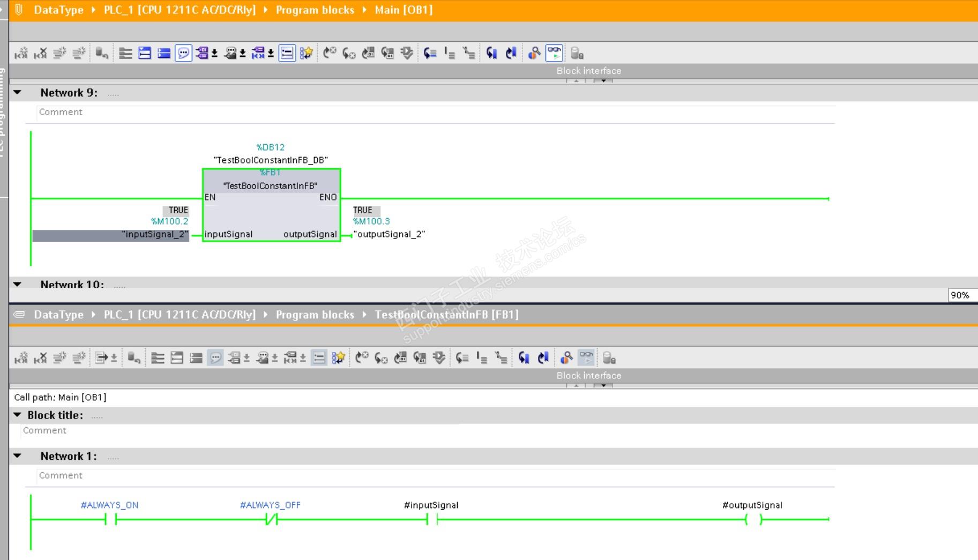Expand Network 10 in Main editor

[18, 284]
